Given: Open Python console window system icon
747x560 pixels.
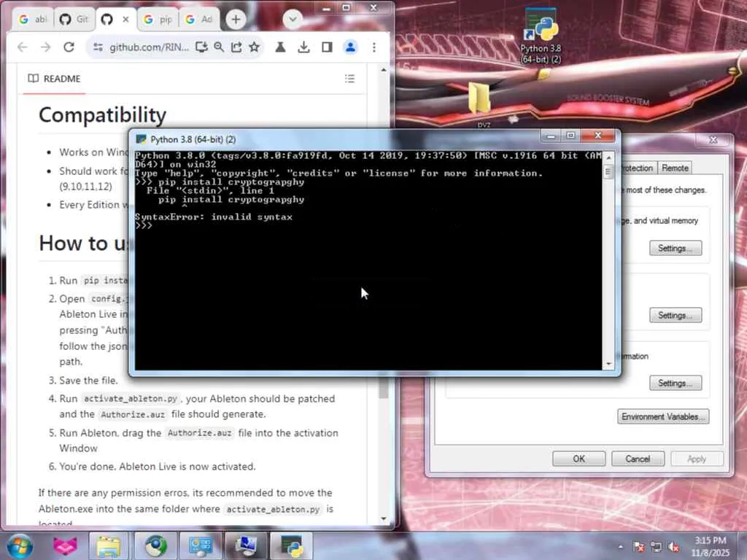Looking at the screenshot, I should [141, 139].
